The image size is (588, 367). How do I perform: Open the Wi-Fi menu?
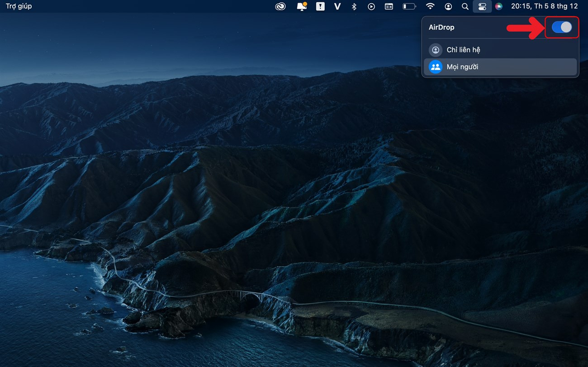[430, 6]
